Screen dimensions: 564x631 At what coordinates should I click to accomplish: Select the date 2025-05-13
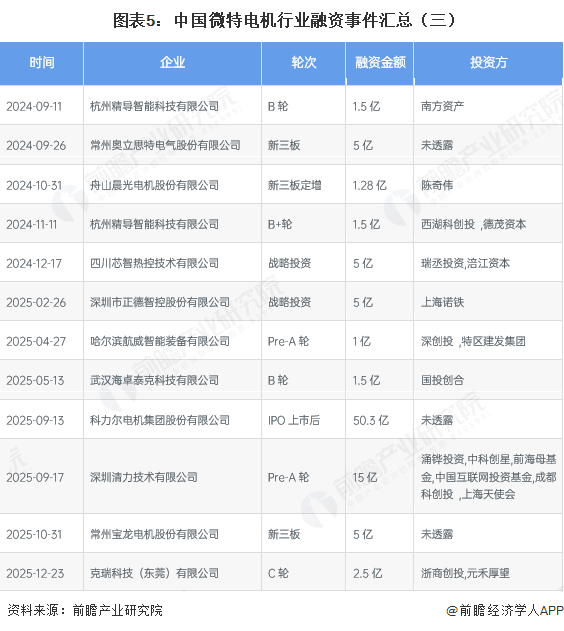pyautogui.click(x=35, y=380)
